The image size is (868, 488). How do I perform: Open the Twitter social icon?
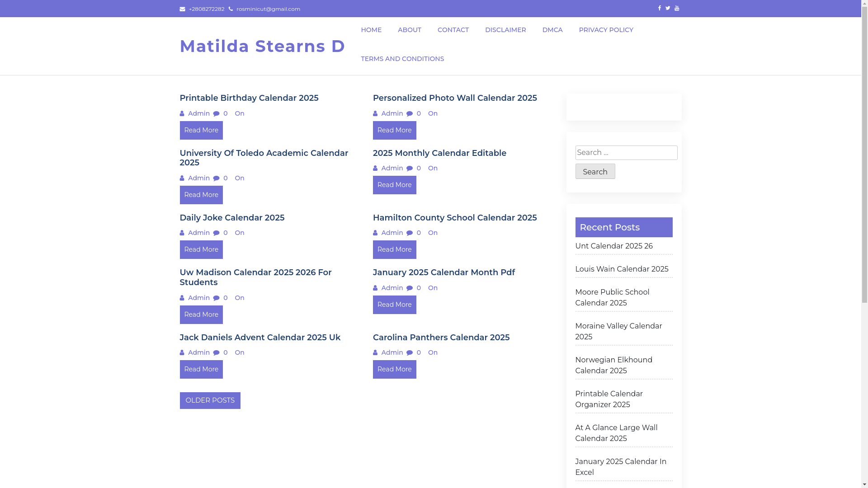click(668, 8)
